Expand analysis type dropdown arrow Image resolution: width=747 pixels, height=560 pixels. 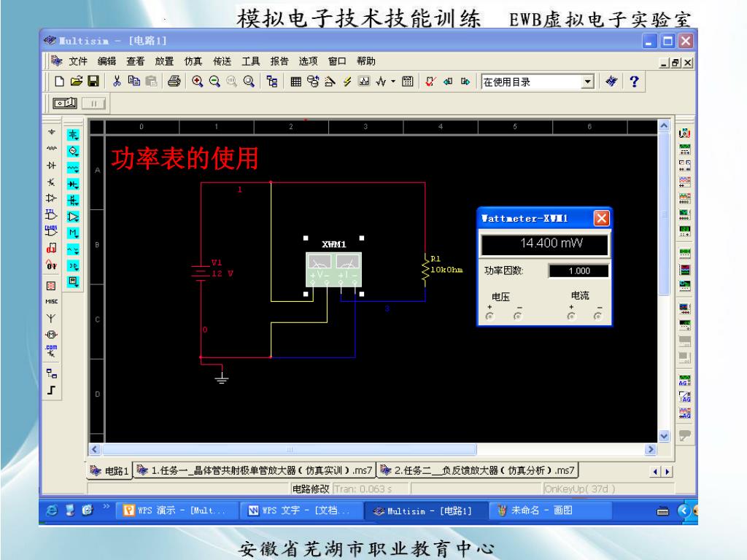393,82
